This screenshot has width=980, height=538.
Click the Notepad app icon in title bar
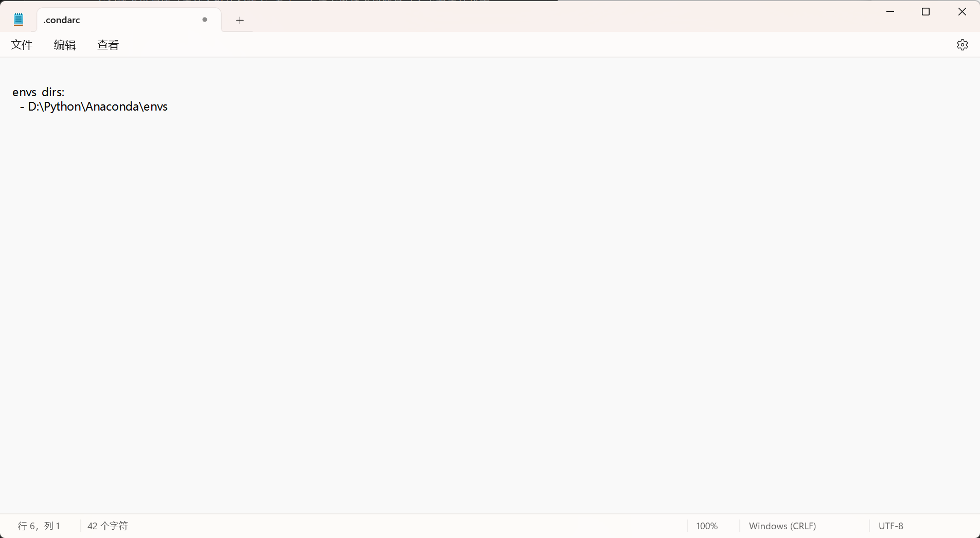pyautogui.click(x=19, y=20)
